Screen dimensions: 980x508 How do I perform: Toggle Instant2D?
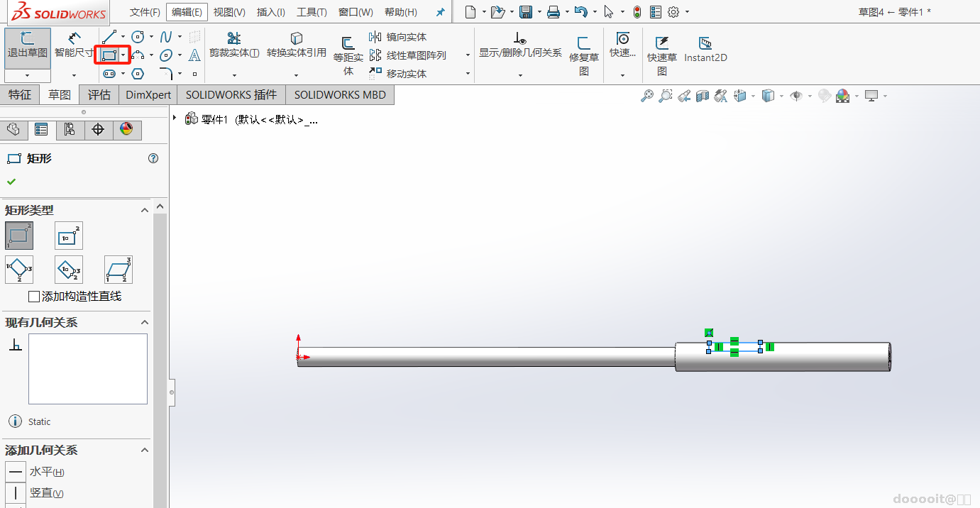pos(705,50)
